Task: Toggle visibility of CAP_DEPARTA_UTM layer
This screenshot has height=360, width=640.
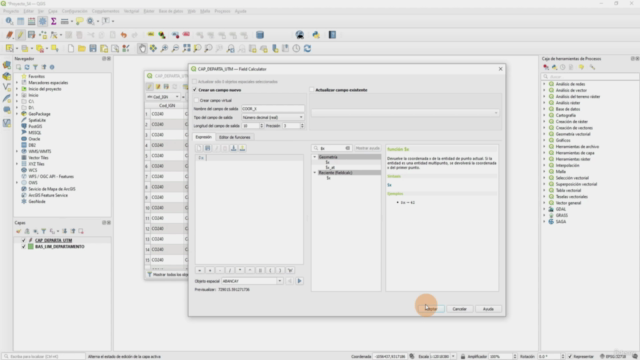Action: [23, 240]
